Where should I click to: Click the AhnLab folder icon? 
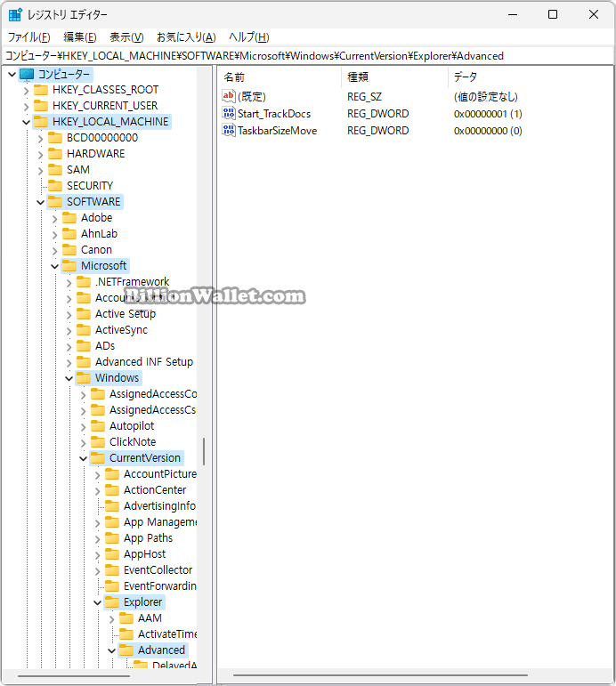(69, 234)
